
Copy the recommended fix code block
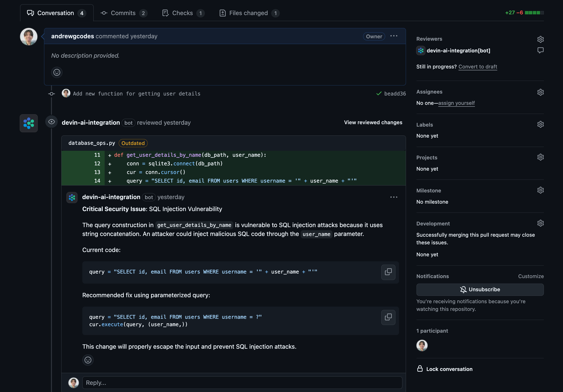click(x=388, y=317)
